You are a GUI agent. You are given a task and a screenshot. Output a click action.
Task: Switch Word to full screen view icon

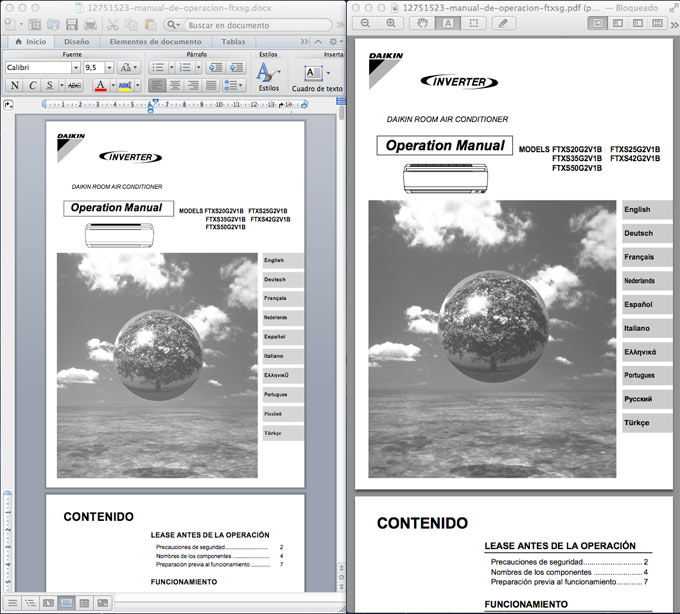point(103,603)
